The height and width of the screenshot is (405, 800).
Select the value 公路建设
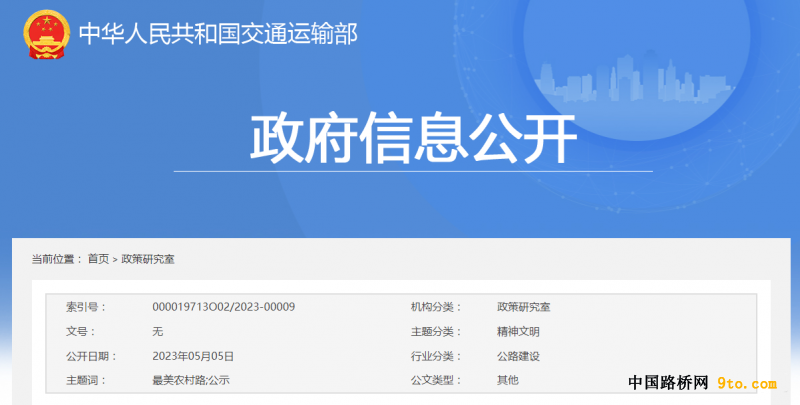coord(518,356)
